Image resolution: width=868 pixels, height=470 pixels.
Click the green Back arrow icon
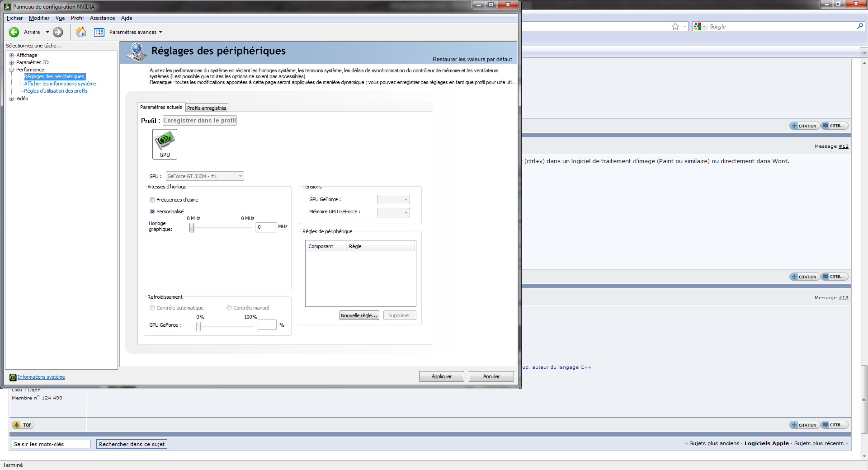(14, 32)
